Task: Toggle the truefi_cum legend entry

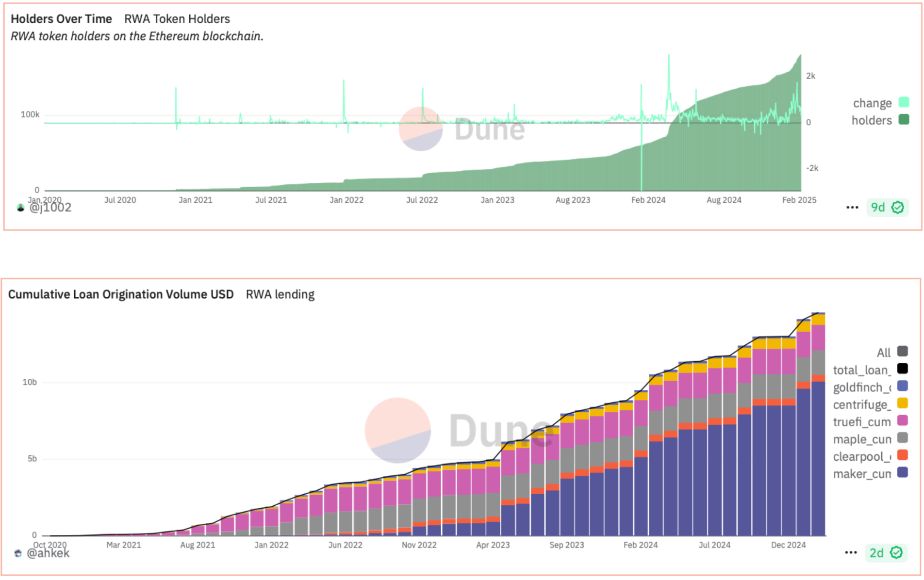Action: click(862, 422)
